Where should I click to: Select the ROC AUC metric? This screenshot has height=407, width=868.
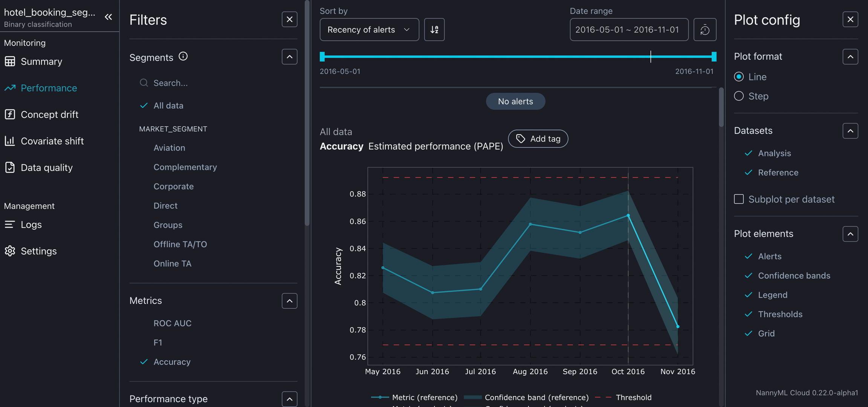click(172, 323)
